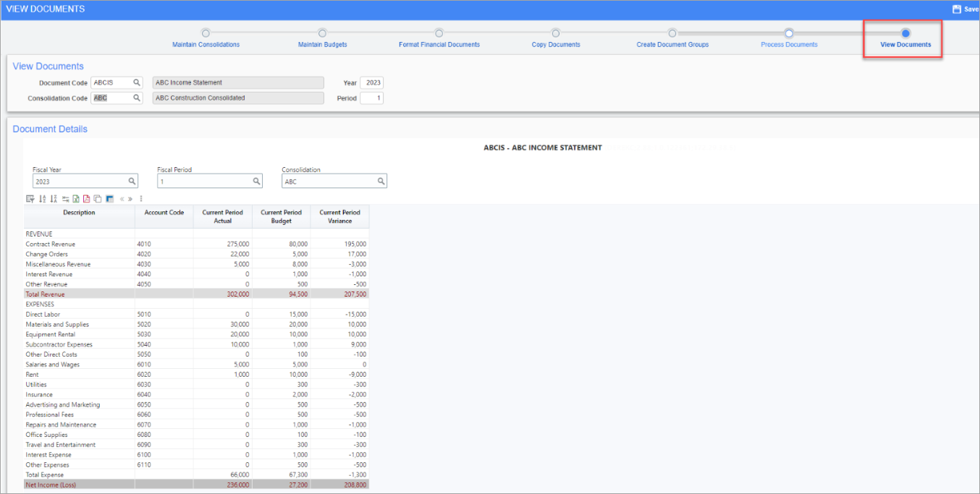The width and height of the screenshot is (980, 494).
Task: Go to the Process Documents step
Action: 789,38
